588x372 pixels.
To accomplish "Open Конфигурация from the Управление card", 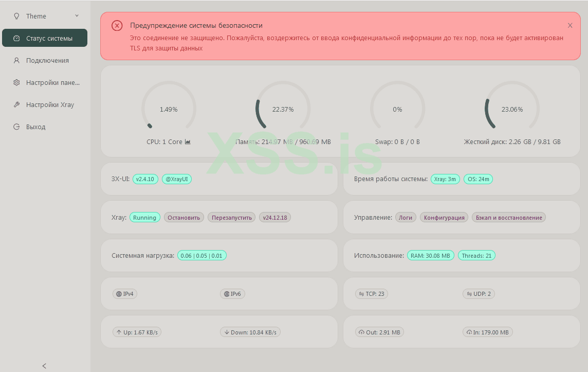I will coord(444,217).
